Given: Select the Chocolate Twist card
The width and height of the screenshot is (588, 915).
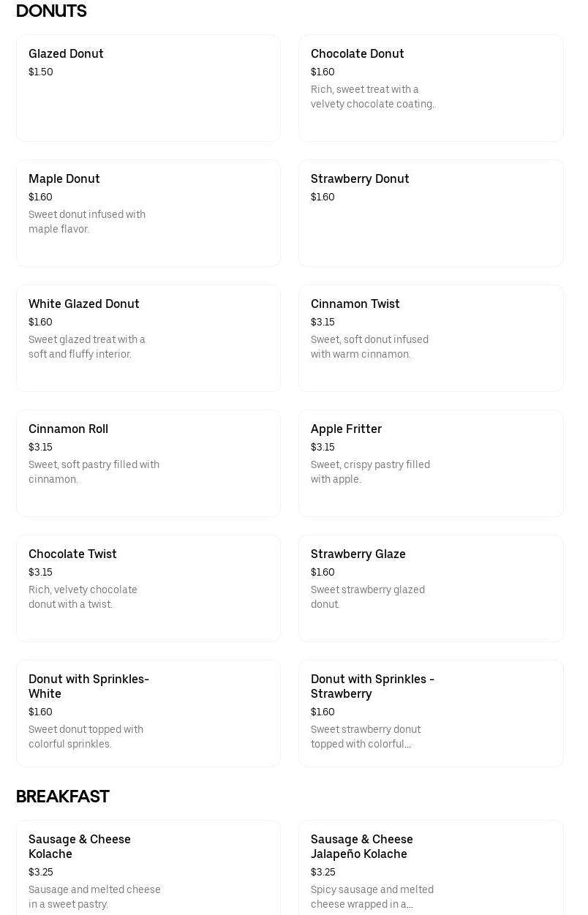Looking at the screenshot, I should [148, 588].
